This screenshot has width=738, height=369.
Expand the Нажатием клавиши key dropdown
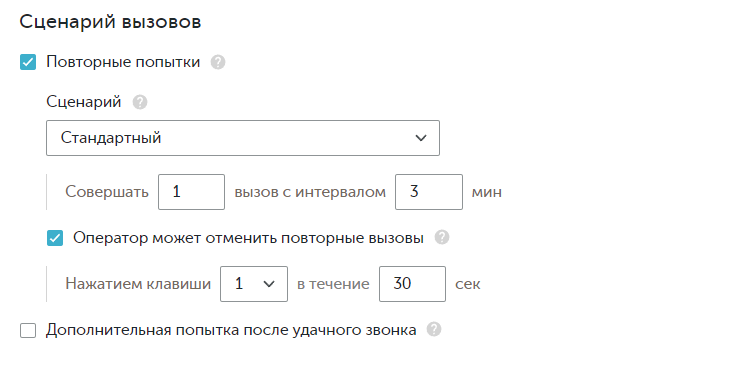click(x=254, y=284)
